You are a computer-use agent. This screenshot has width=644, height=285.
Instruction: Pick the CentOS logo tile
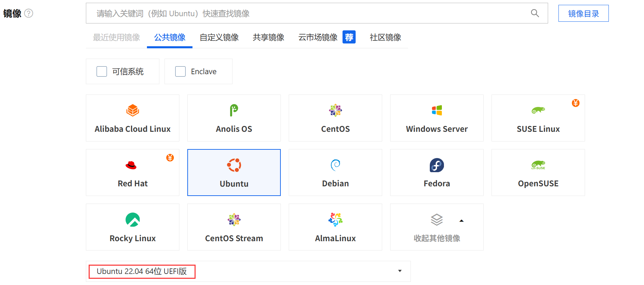pos(335,110)
